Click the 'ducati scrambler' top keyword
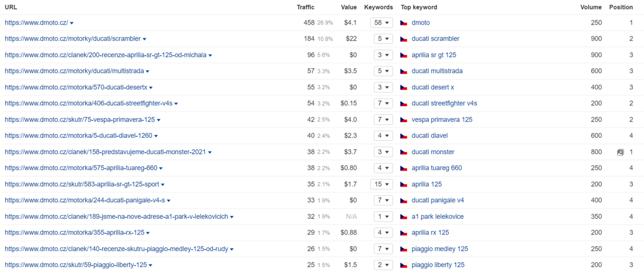The width and height of the screenshot is (644, 273). pyautogui.click(x=435, y=39)
